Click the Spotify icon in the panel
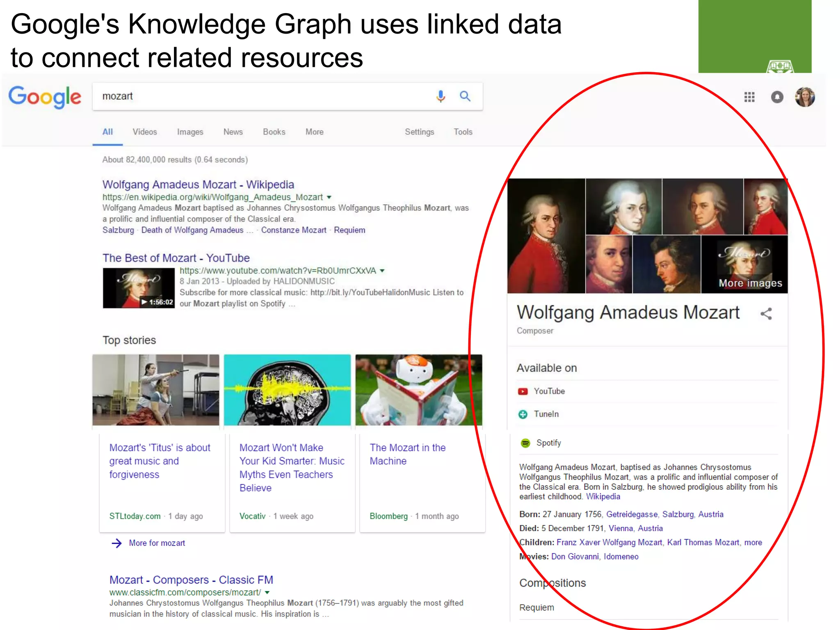The image size is (840, 630). point(525,443)
